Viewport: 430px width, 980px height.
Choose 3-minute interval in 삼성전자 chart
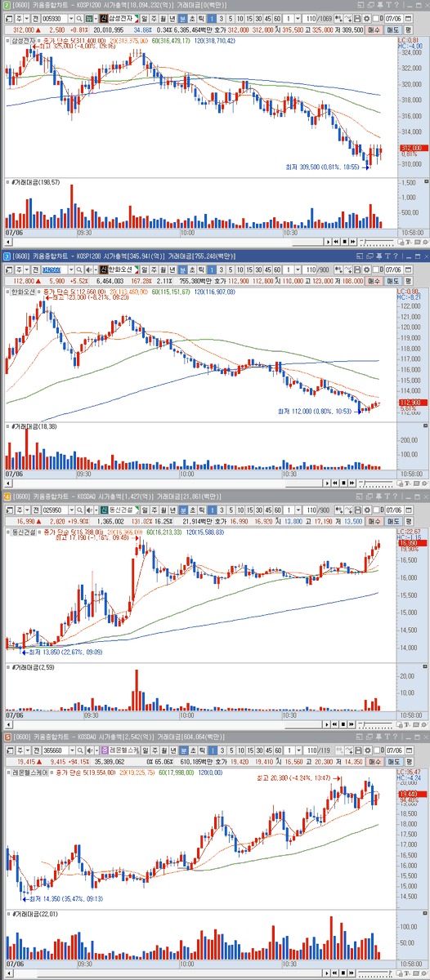click(x=221, y=17)
